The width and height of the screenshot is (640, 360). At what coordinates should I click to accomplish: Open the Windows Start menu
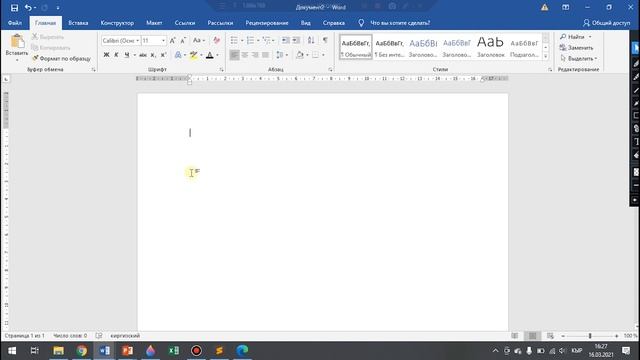(x=12, y=351)
